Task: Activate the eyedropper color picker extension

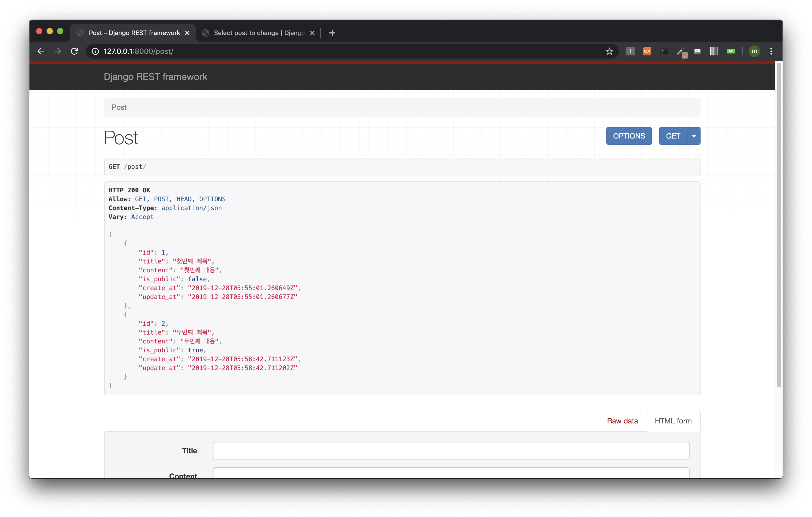Action: (x=681, y=51)
